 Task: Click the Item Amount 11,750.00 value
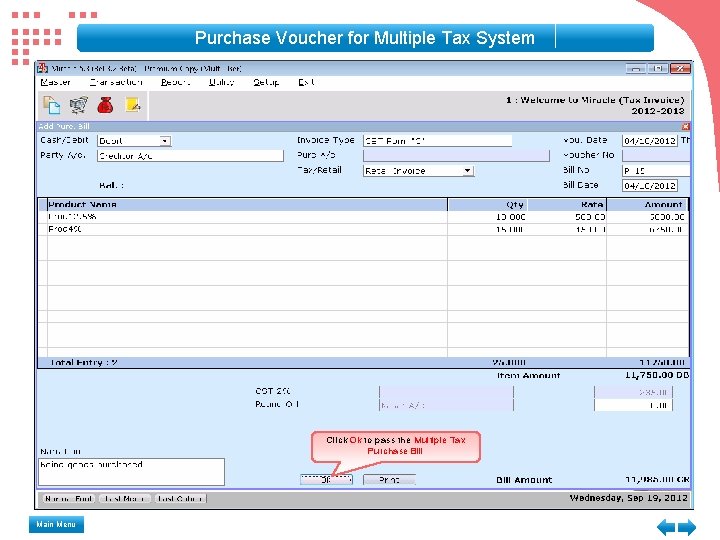(x=657, y=375)
